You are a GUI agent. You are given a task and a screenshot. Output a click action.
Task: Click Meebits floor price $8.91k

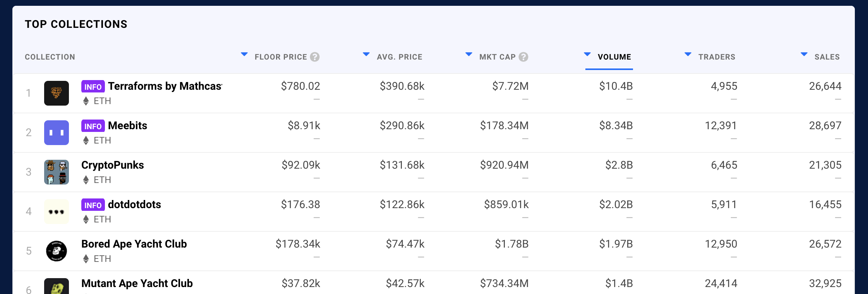tap(304, 126)
